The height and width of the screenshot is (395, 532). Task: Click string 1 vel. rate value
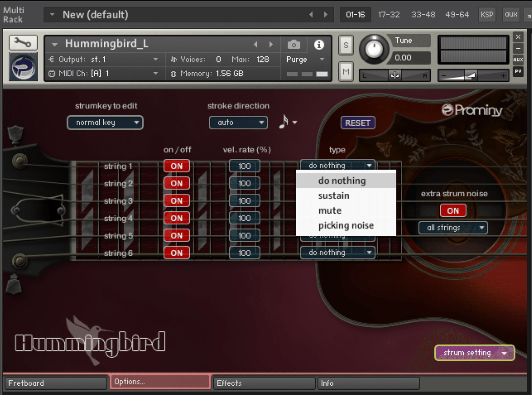(244, 166)
